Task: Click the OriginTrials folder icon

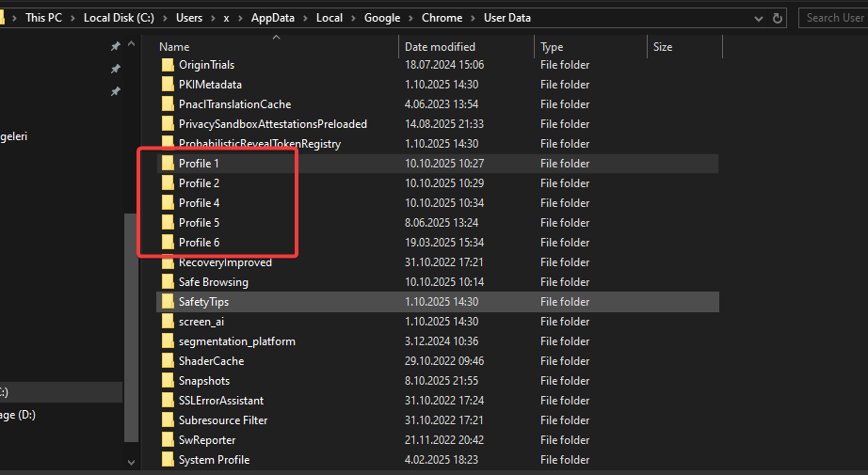Action: click(169, 65)
